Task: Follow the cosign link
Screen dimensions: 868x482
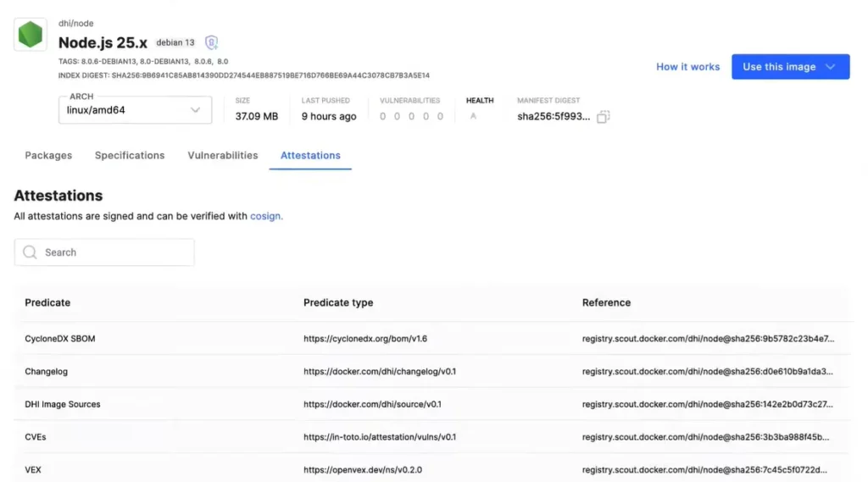Action: (265, 216)
